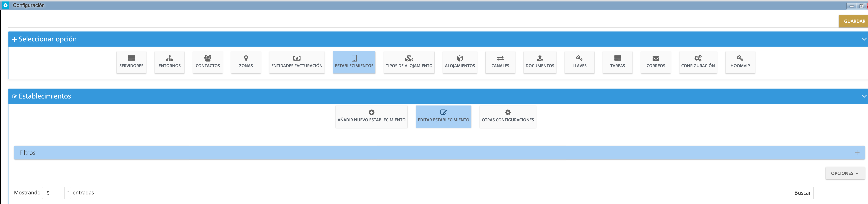Click the OTRAS CONFIGURACIONES label

point(508,120)
